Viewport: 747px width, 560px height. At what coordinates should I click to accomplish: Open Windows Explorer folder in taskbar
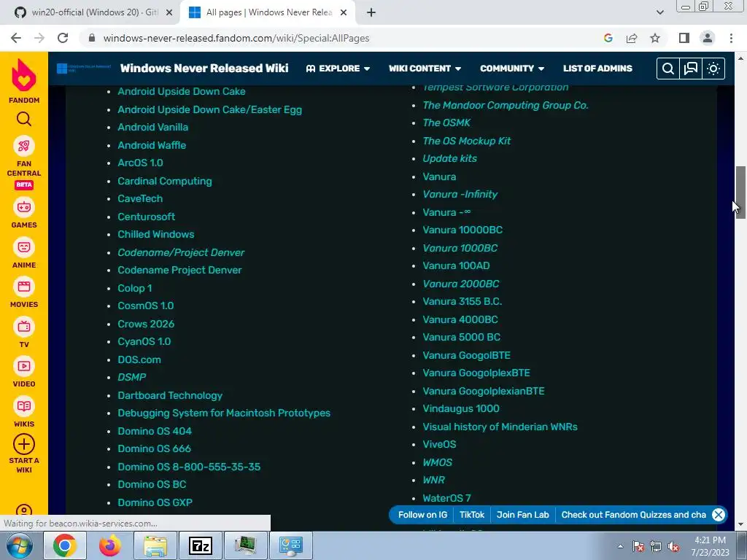click(x=155, y=545)
